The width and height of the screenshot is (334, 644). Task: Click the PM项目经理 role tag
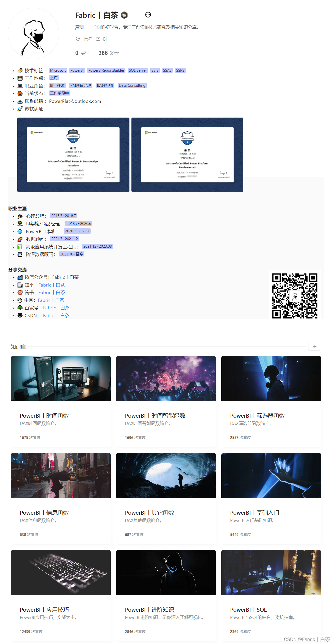point(81,85)
